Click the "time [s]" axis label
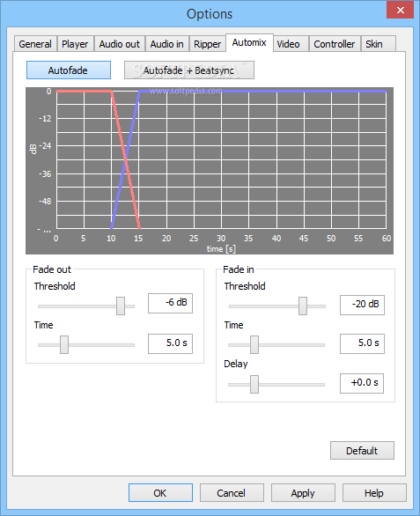This screenshot has height=516, width=420. (x=221, y=249)
